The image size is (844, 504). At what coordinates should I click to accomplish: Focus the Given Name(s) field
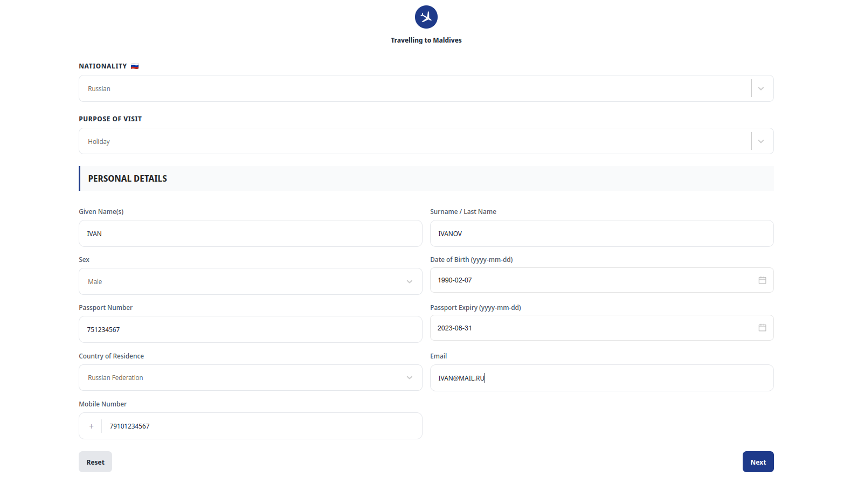pyautogui.click(x=250, y=234)
